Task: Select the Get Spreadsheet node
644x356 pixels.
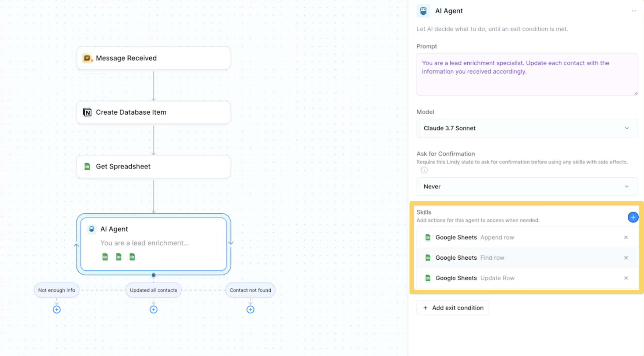Action: coord(153,166)
